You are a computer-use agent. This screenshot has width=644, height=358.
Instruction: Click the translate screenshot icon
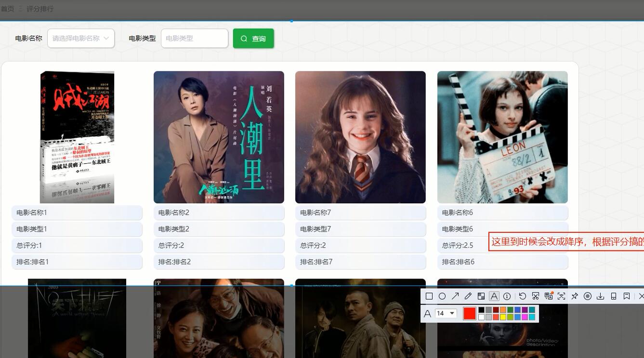coord(549,296)
